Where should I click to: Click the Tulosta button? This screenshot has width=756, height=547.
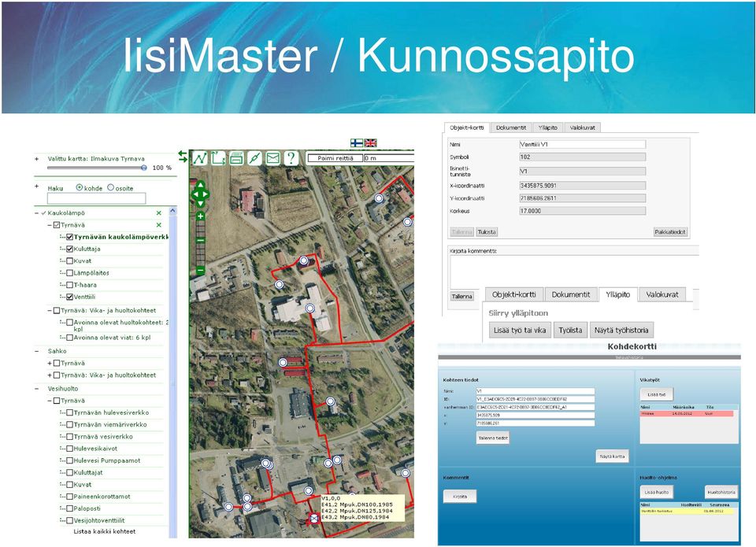(x=487, y=232)
